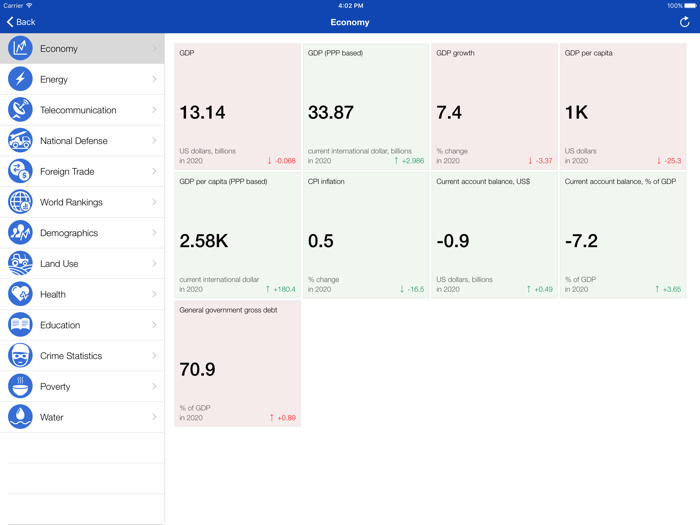700x525 pixels.
Task: View General government gross debt card
Action: 238,363
